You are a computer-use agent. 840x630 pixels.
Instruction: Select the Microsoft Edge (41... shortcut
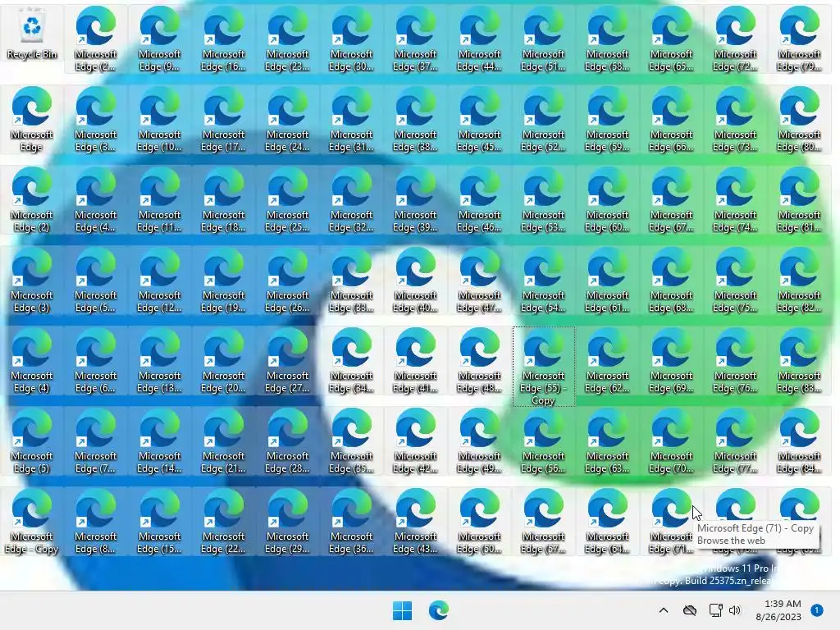pyautogui.click(x=416, y=361)
